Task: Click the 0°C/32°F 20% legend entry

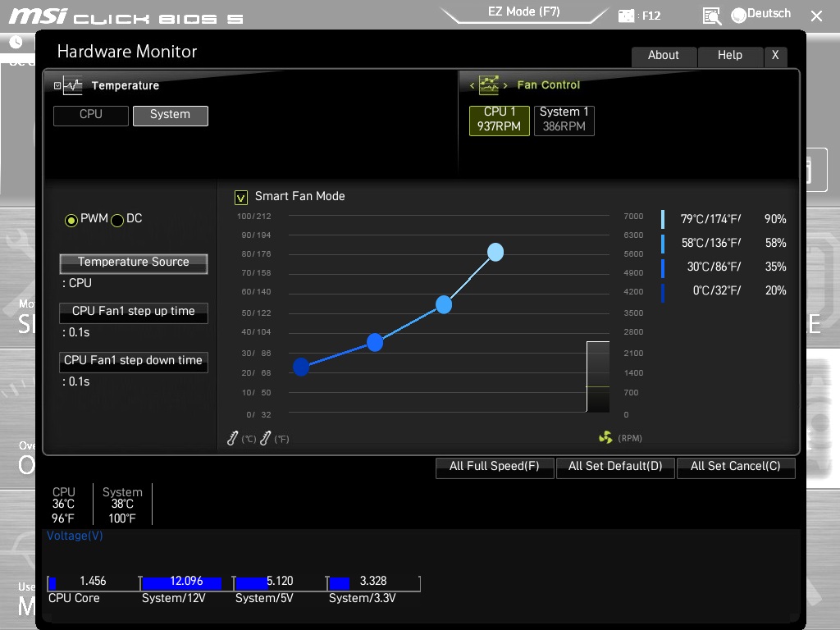Action: tap(724, 290)
